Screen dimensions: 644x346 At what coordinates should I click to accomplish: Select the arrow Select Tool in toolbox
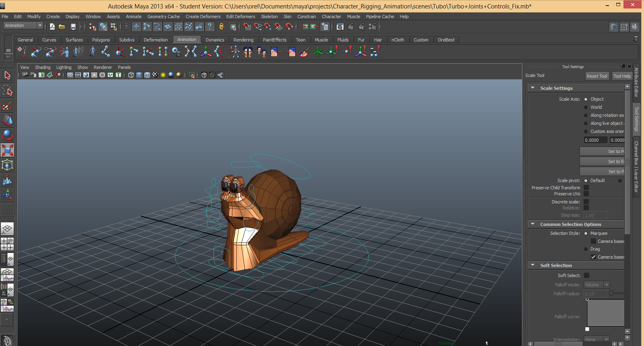point(7,75)
